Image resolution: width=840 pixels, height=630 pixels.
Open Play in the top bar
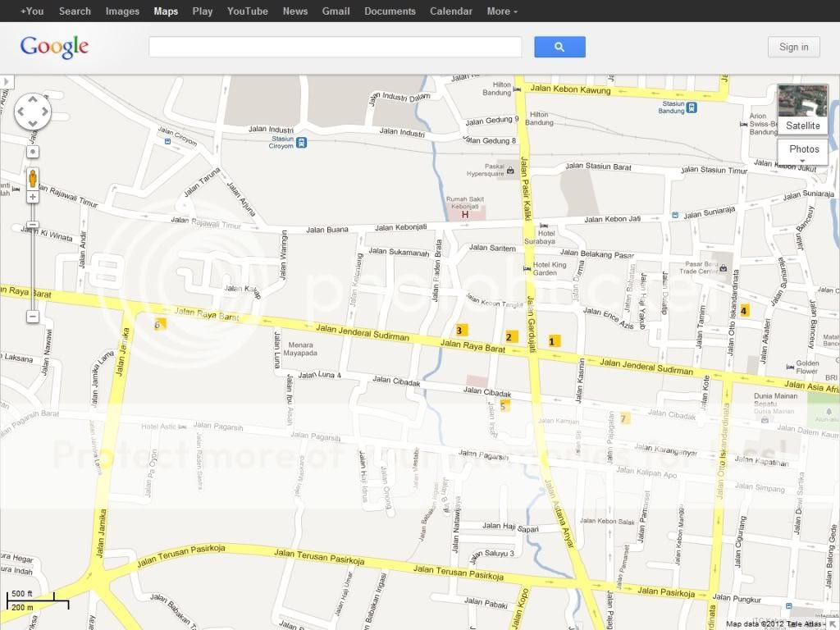203,11
